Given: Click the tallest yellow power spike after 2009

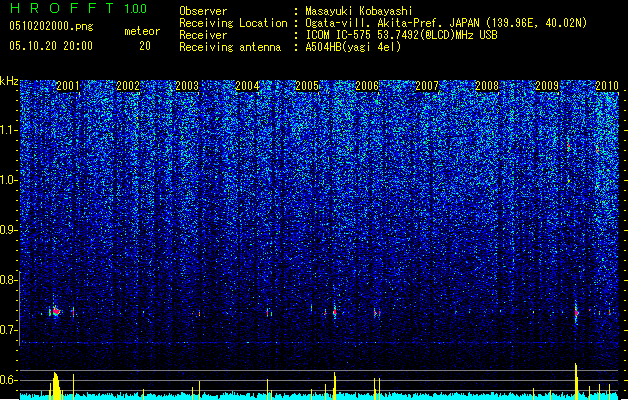Looking at the screenshot, I should tap(576, 381).
